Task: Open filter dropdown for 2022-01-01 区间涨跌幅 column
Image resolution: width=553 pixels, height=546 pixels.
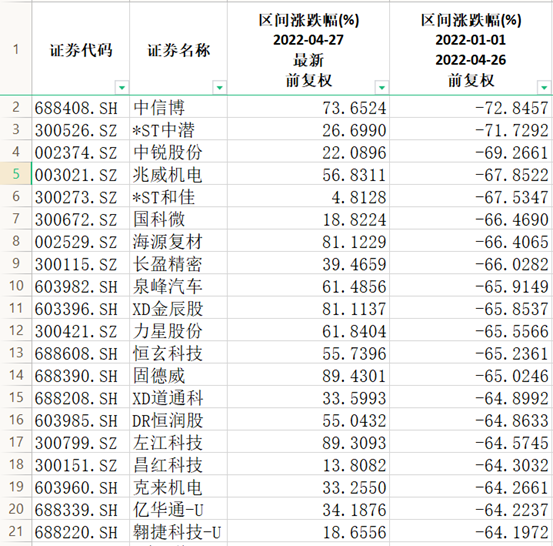Action: (x=544, y=87)
